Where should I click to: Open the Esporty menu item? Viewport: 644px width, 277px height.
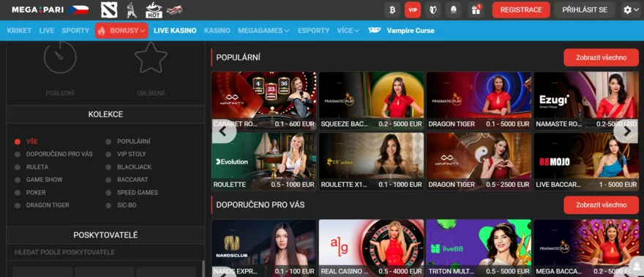(x=313, y=31)
